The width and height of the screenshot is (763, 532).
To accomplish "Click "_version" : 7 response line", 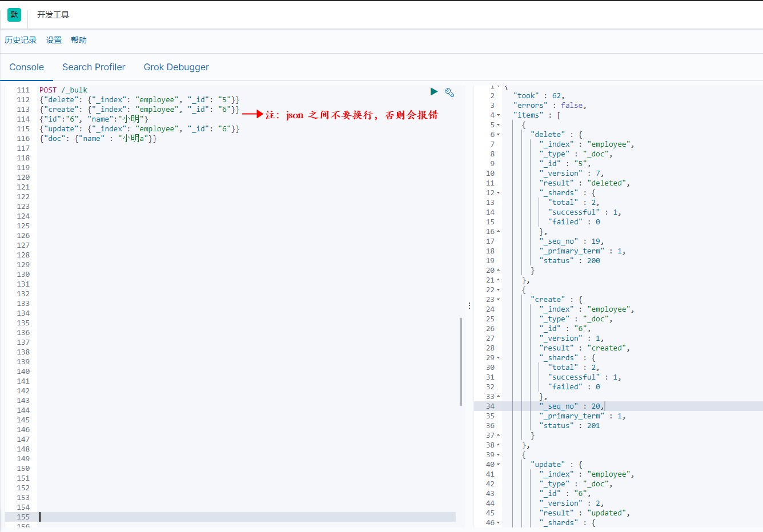I will point(571,174).
